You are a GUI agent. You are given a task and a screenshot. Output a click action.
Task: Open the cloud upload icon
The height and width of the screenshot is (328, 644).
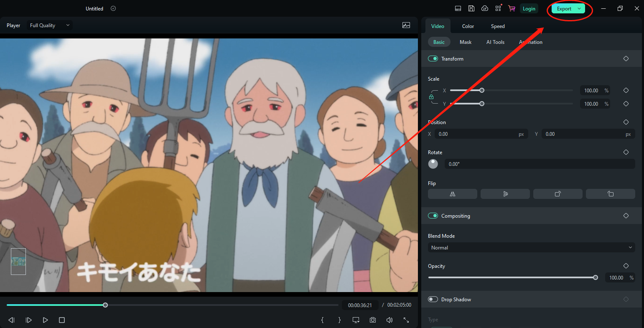pyautogui.click(x=485, y=8)
